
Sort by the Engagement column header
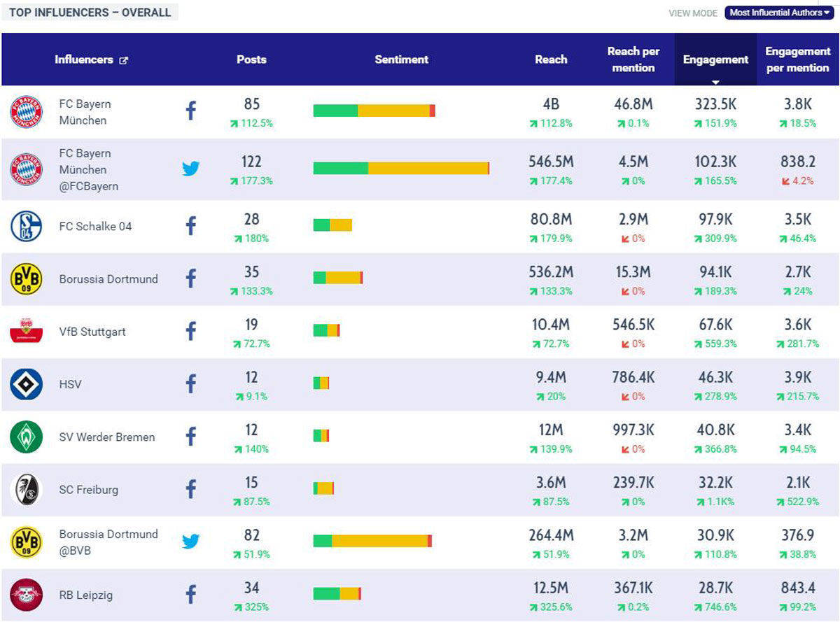pos(715,60)
